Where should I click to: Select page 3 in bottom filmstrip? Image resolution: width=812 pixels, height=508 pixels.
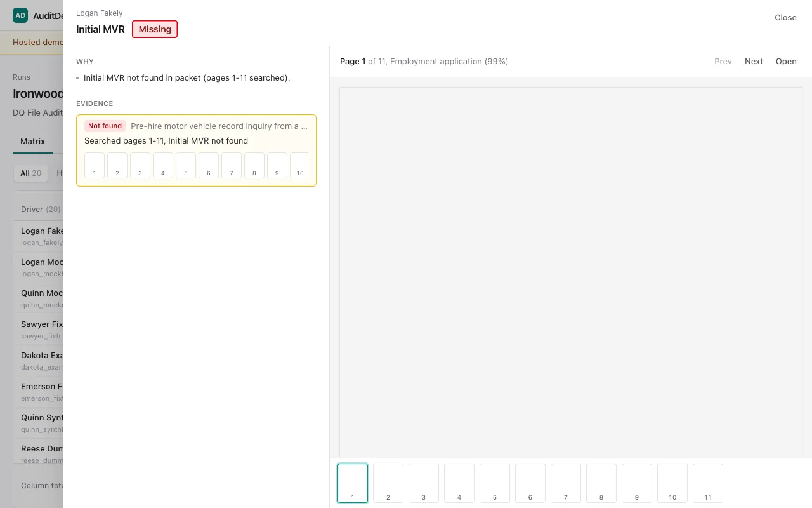point(424,483)
